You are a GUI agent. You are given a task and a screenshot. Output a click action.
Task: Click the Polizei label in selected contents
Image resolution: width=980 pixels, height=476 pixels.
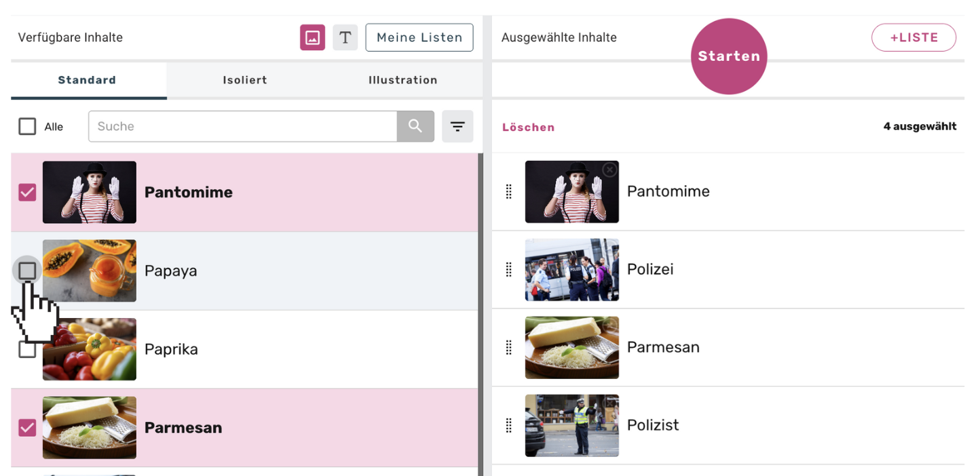pyautogui.click(x=650, y=269)
